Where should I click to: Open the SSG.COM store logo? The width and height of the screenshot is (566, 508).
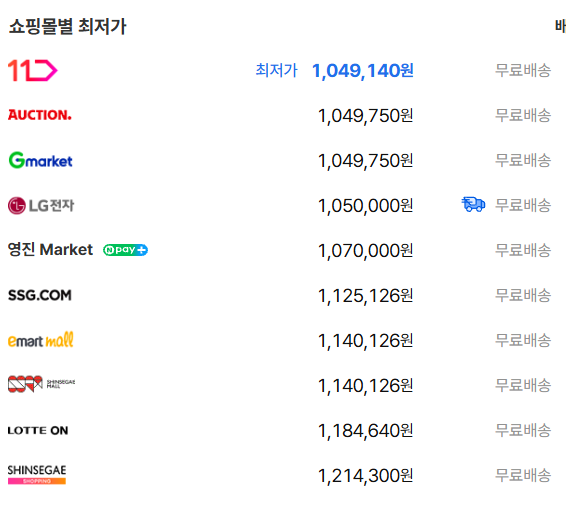pos(40,295)
